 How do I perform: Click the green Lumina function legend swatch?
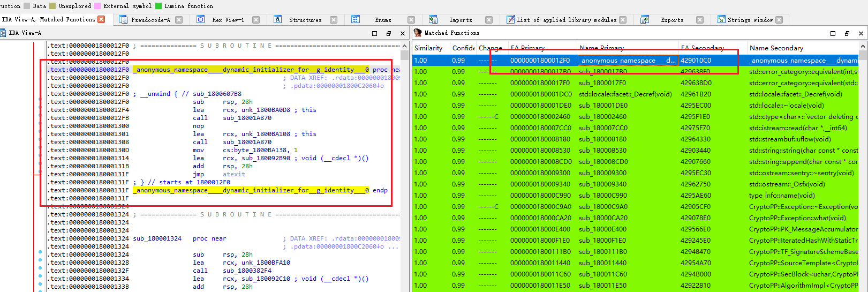click(158, 6)
